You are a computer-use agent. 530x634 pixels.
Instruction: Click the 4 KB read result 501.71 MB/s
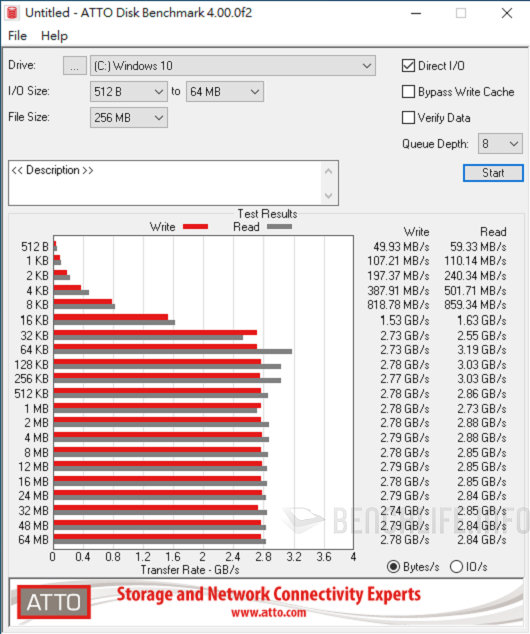coord(475,291)
